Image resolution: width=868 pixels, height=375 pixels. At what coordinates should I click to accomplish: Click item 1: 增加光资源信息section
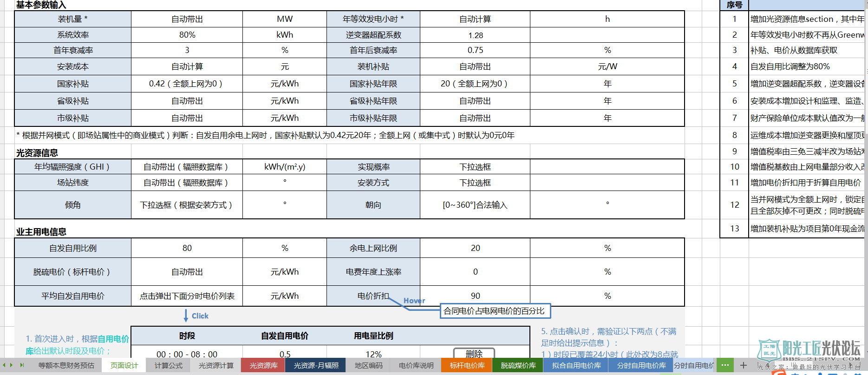tap(807, 19)
